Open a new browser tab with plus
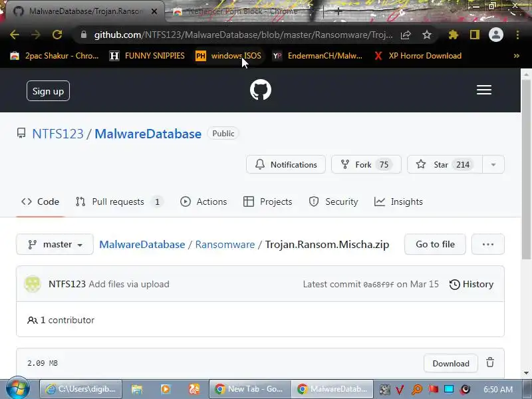The image size is (532, 399). [338, 11]
